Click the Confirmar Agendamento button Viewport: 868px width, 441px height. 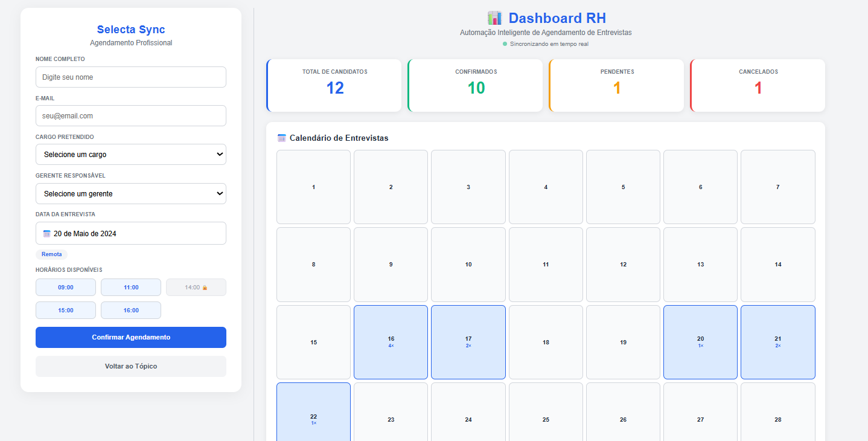pos(131,337)
